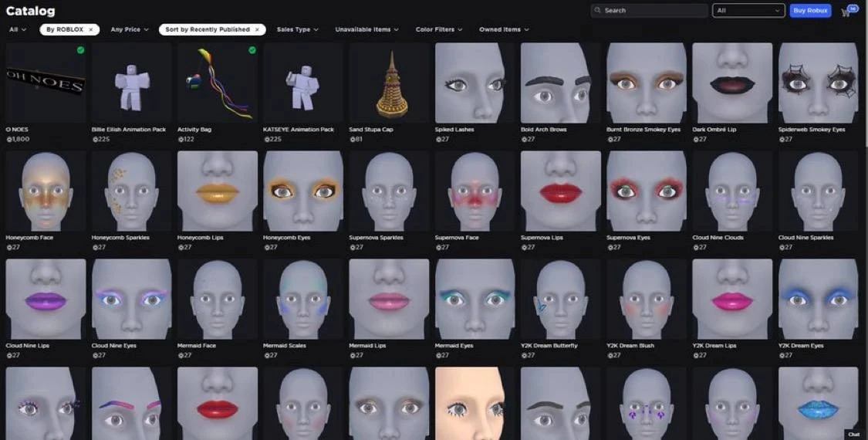Expand the All filter under Catalog title
Viewport: 868px width, 440px height.
click(x=18, y=29)
